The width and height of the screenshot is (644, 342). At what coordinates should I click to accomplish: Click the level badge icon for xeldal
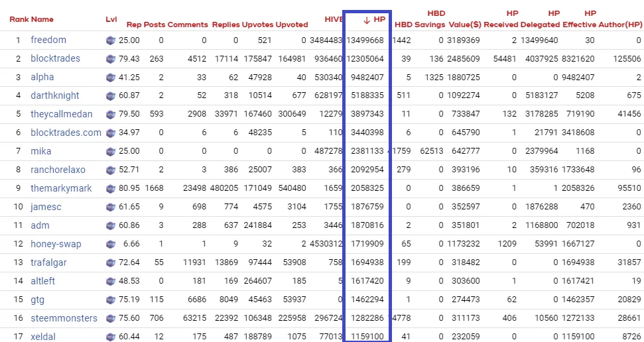111,337
